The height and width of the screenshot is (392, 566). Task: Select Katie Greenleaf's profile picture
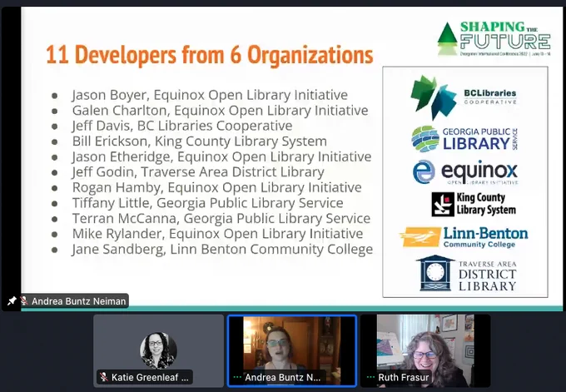click(x=158, y=350)
